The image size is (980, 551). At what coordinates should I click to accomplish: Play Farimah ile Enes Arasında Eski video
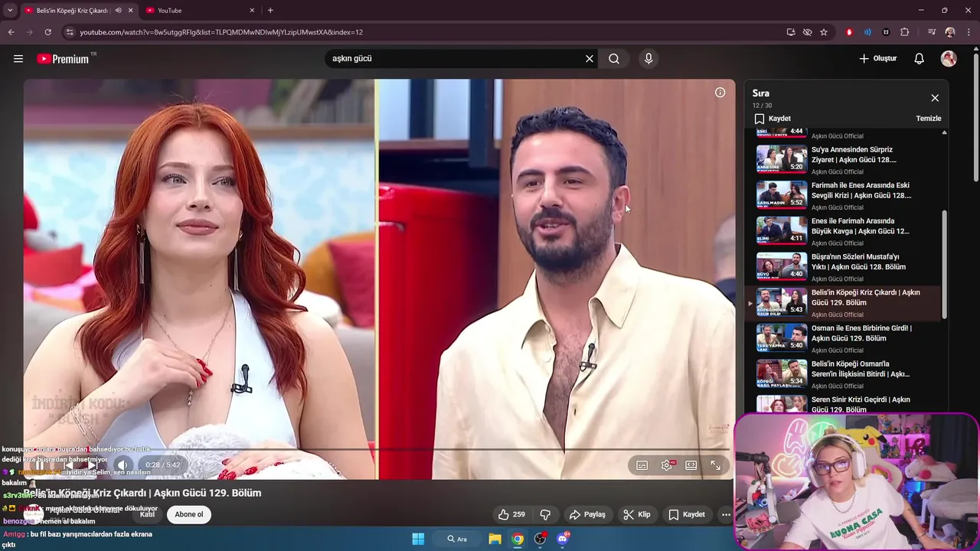848,195
